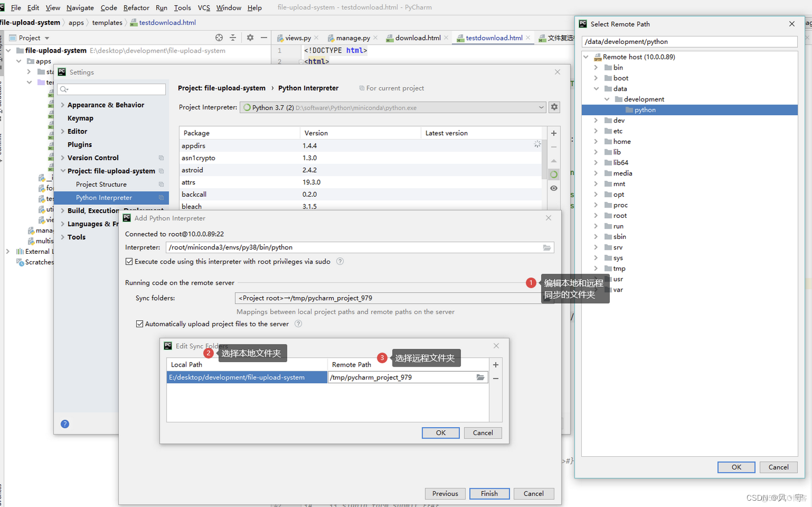Browse Remote Path with the folder icon
This screenshot has height=507, width=812.
[480, 377]
